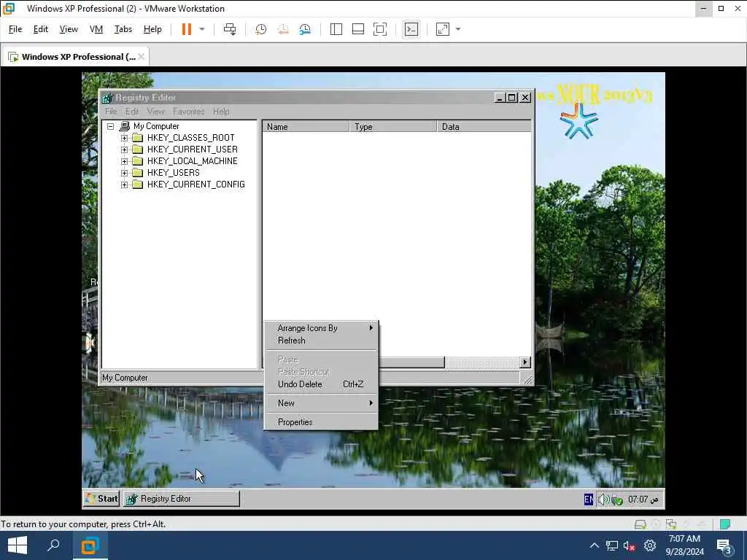Click the host taskbar search icon

coord(53,545)
